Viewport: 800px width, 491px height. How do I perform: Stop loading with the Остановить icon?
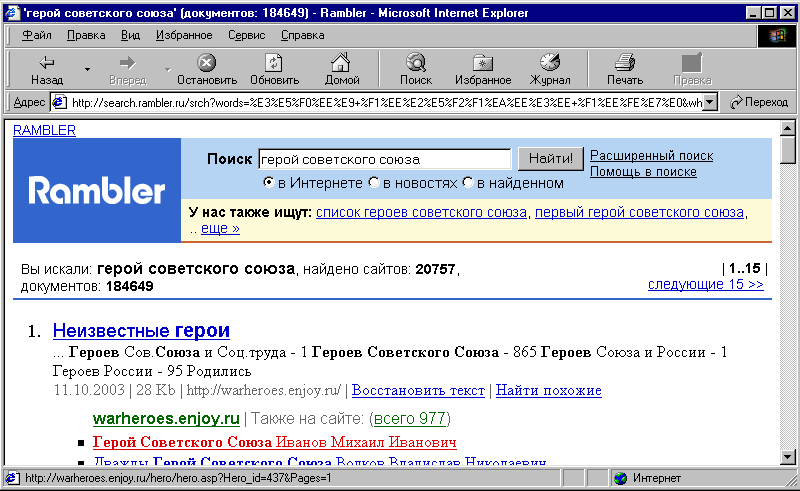[207, 63]
